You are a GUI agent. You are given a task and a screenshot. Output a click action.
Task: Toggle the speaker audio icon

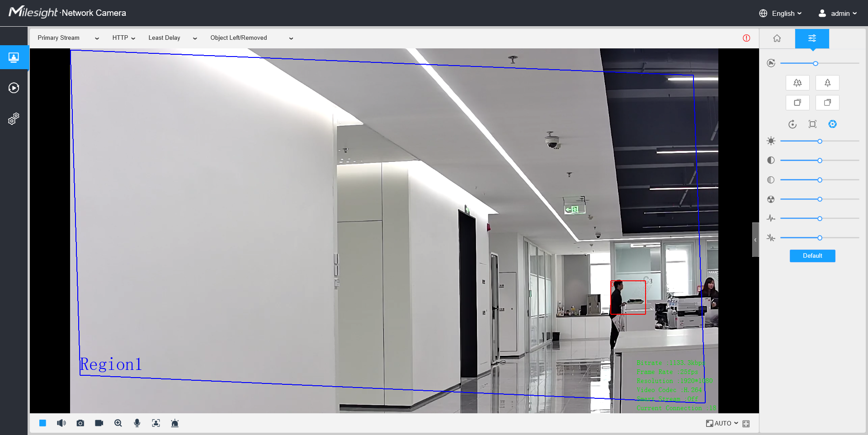(61, 423)
